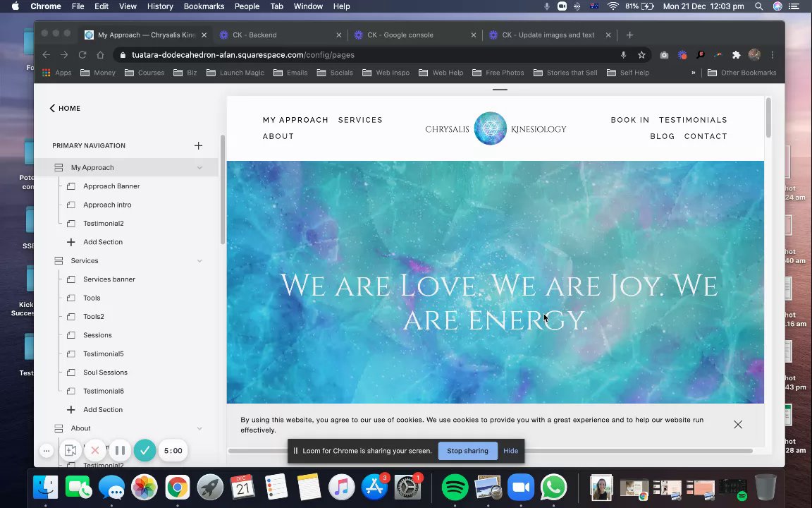Pause the Loom recording
The image size is (812, 508).
coord(120,450)
